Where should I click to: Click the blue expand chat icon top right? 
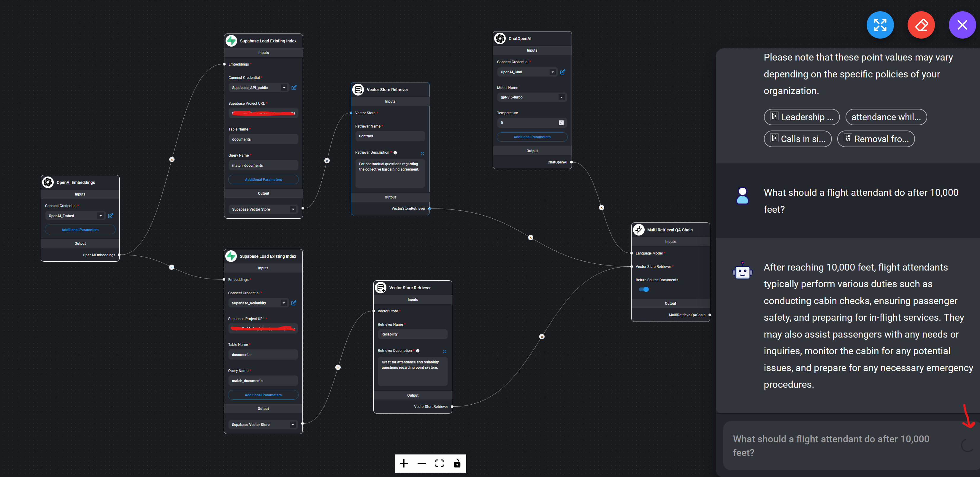(880, 25)
